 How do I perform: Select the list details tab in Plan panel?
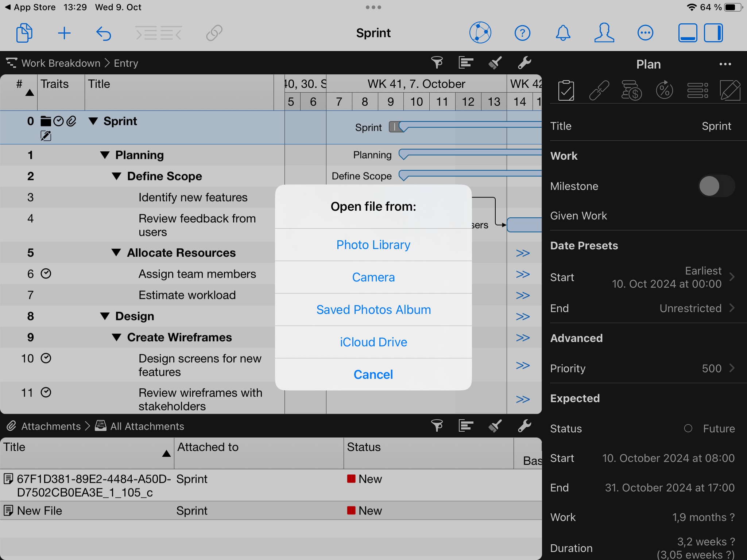click(697, 90)
